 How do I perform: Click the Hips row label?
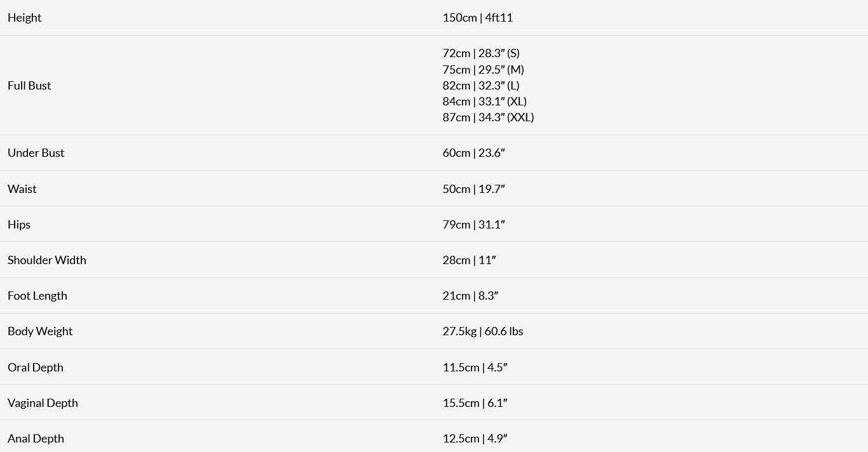(x=19, y=225)
